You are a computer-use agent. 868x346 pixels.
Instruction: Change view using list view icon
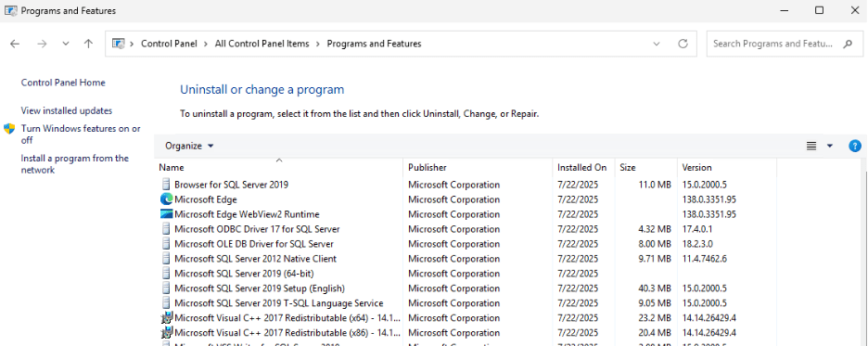pos(811,147)
